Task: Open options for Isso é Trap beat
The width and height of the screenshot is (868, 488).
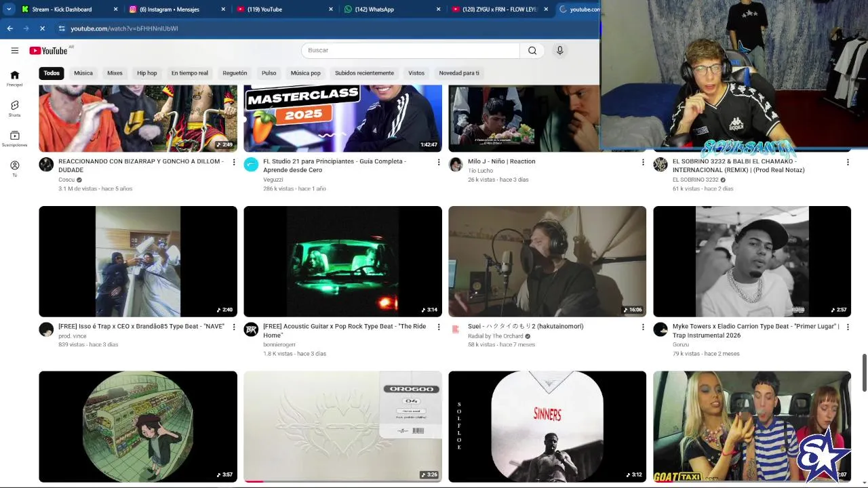Action: tap(234, 327)
